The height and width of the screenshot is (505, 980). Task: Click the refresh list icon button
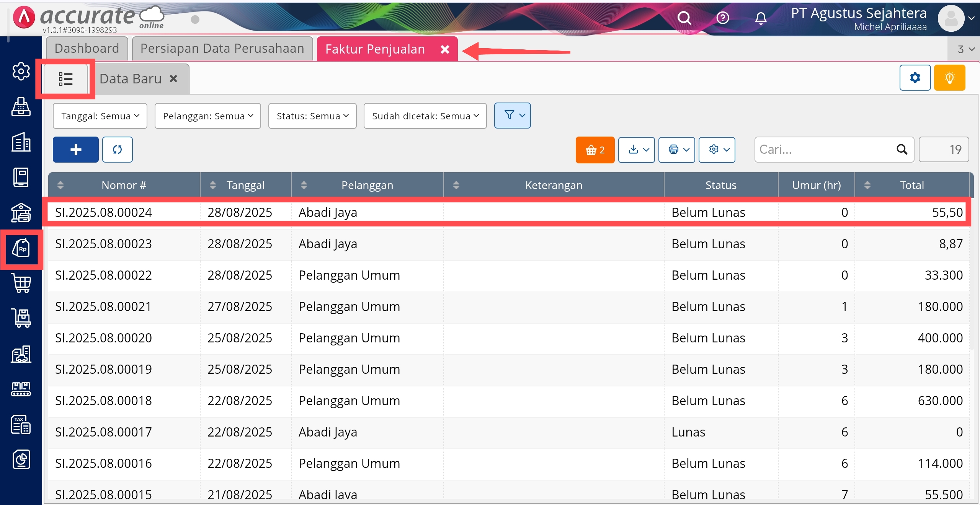[118, 150]
